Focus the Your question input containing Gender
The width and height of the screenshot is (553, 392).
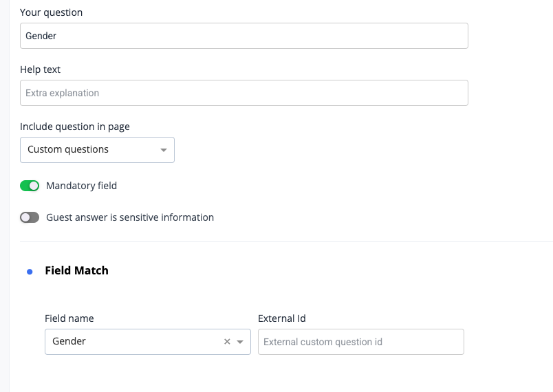pyautogui.click(x=244, y=36)
